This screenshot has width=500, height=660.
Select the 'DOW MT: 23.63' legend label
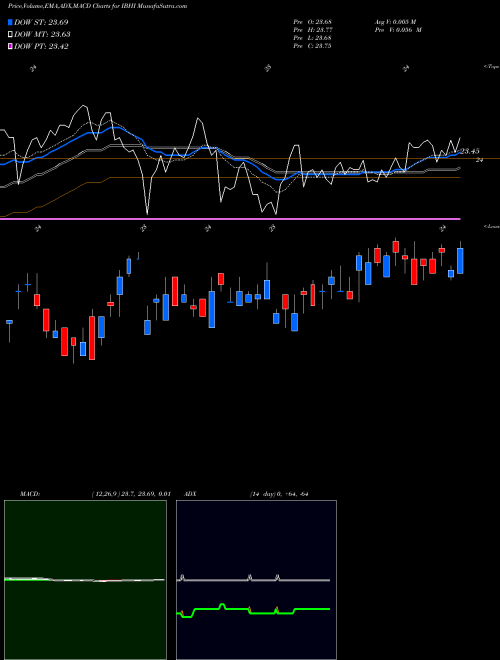click(42, 35)
